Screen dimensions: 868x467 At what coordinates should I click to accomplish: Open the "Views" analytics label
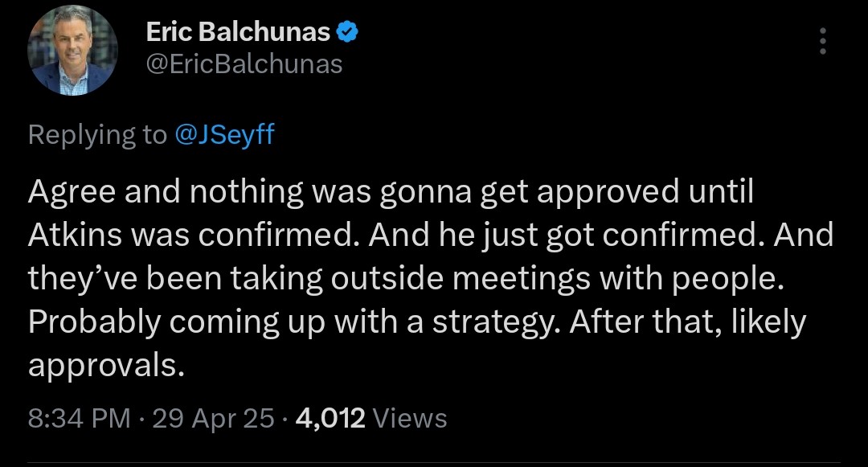(411, 418)
